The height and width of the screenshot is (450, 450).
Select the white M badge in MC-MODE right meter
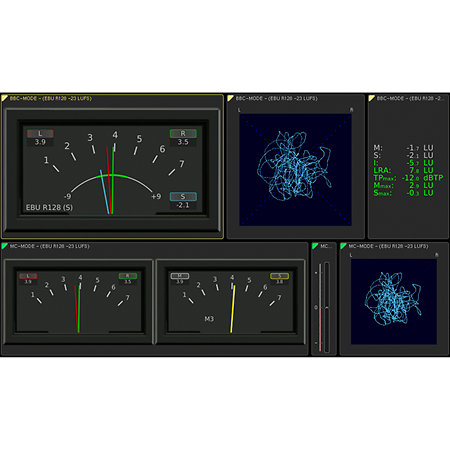coord(180,276)
